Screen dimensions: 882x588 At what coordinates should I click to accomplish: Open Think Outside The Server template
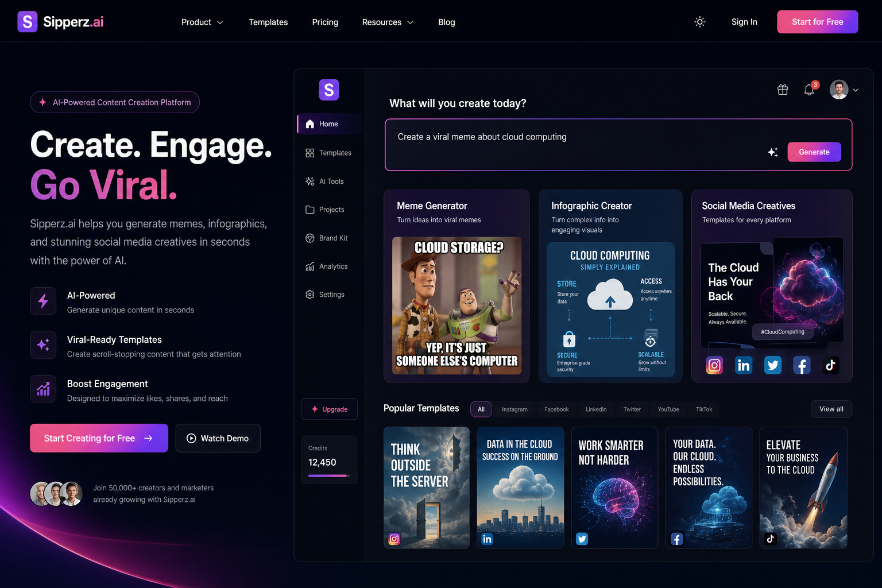coord(427,488)
